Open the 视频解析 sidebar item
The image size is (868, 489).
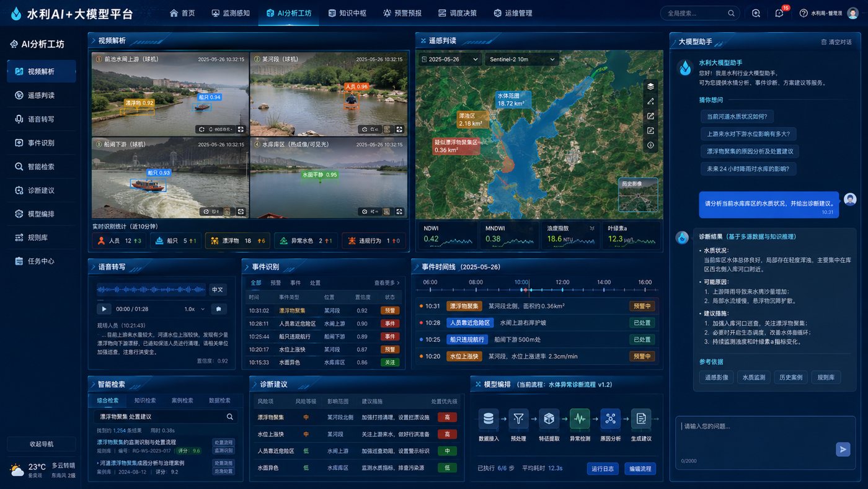pos(42,71)
